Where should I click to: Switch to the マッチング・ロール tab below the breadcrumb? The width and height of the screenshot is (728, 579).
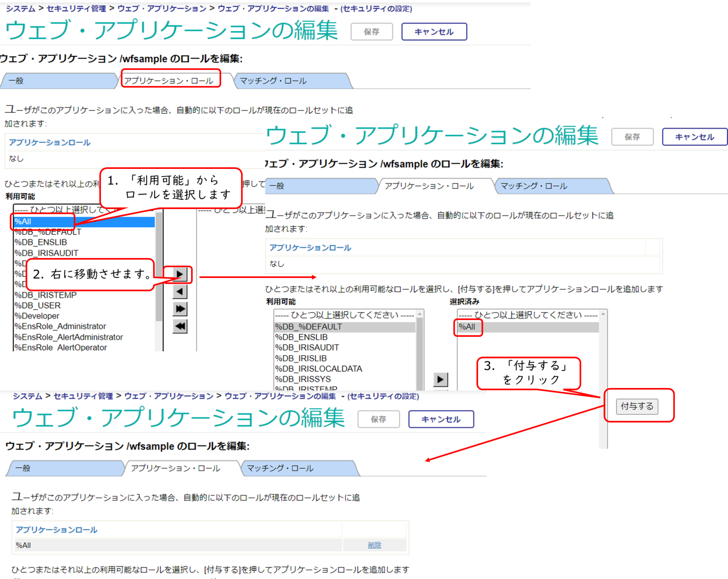pyautogui.click(x=273, y=81)
